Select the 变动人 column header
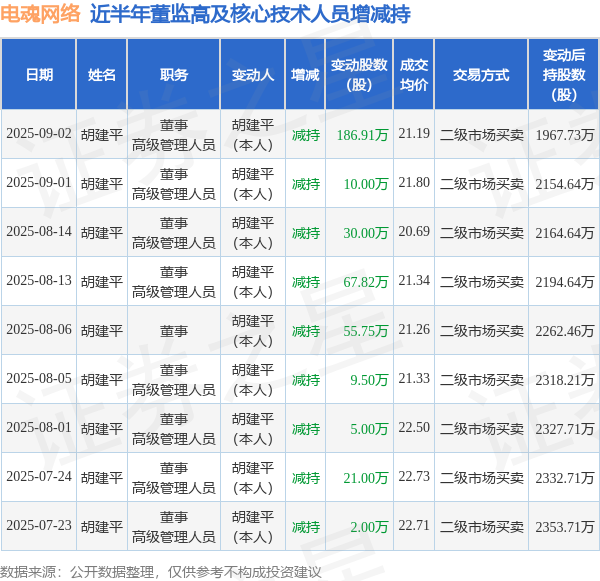 253,75
